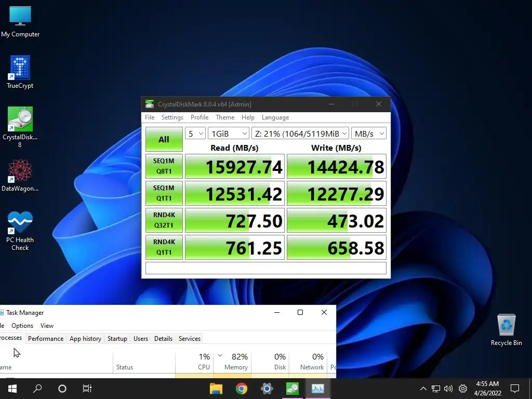Switch to App history tab
This screenshot has width=532, height=399.
coord(86,339)
